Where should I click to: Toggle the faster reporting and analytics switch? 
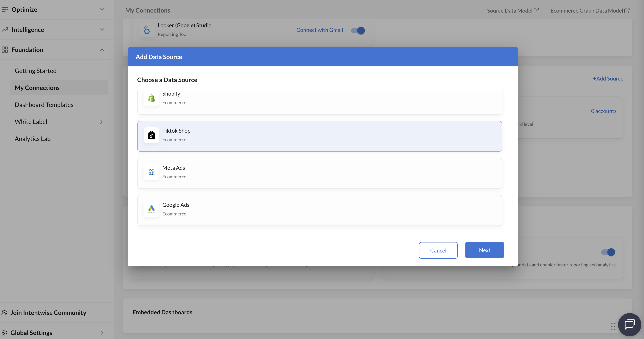click(608, 252)
